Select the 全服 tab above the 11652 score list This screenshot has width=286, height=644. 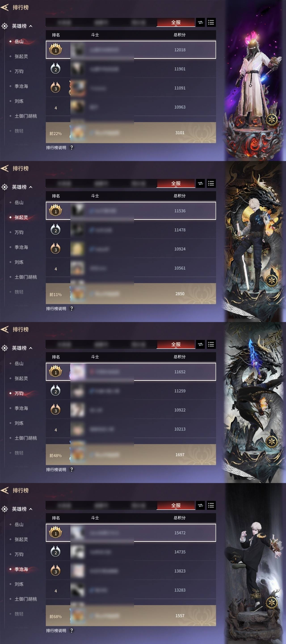(x=176, y=345)
